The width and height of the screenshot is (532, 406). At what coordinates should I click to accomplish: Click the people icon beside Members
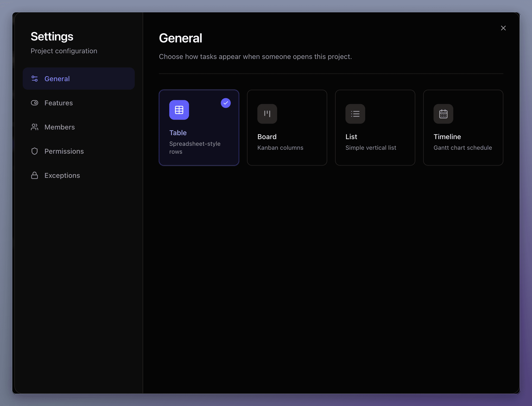pos(35,127)
